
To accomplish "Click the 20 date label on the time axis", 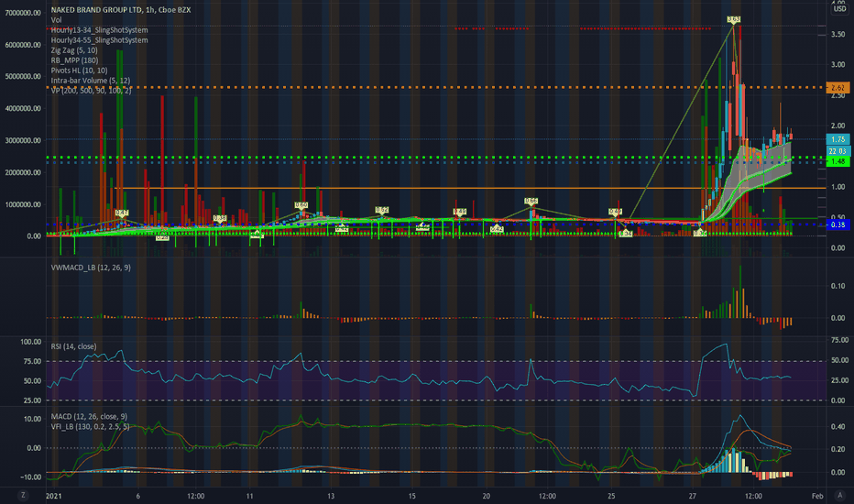I will coord(486,496).
